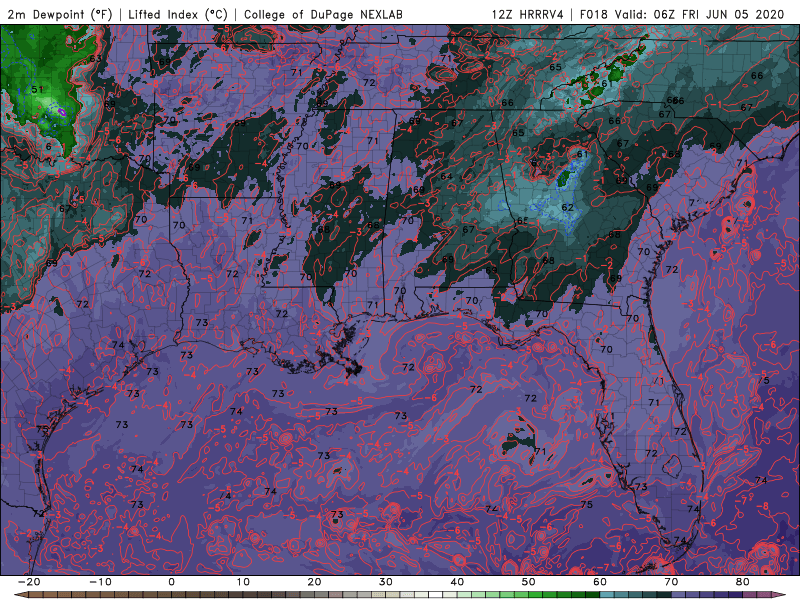Image resolution: width=800 pixels, height=600 pixels.
Task: Click the '64' dewpoint value in Alabama
Action: pos(446,177)
